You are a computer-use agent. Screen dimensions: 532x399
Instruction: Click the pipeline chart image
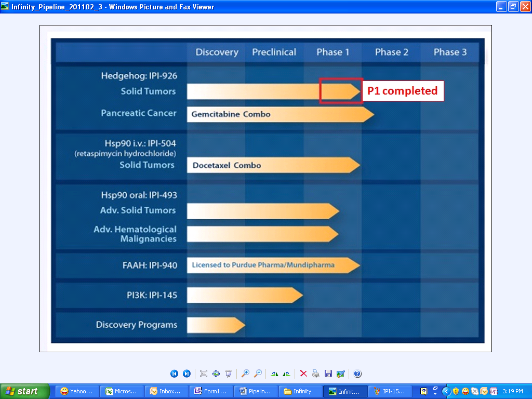266,188
